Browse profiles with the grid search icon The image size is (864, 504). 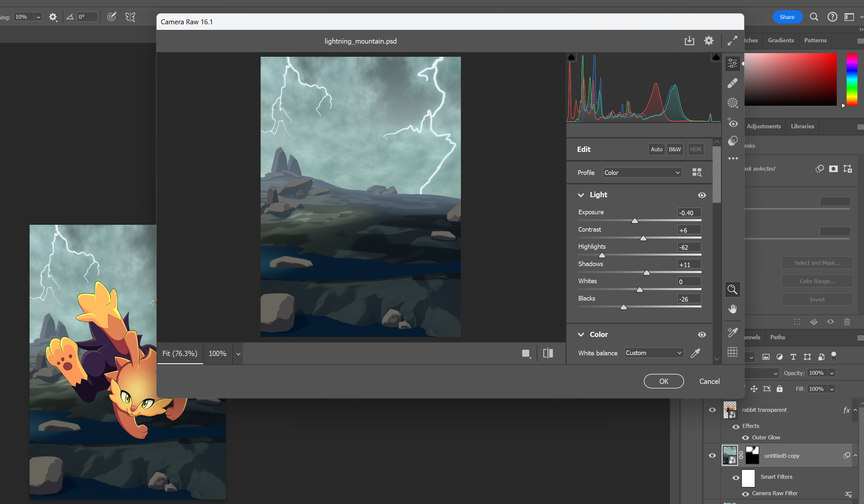click(x=697, y=172)
